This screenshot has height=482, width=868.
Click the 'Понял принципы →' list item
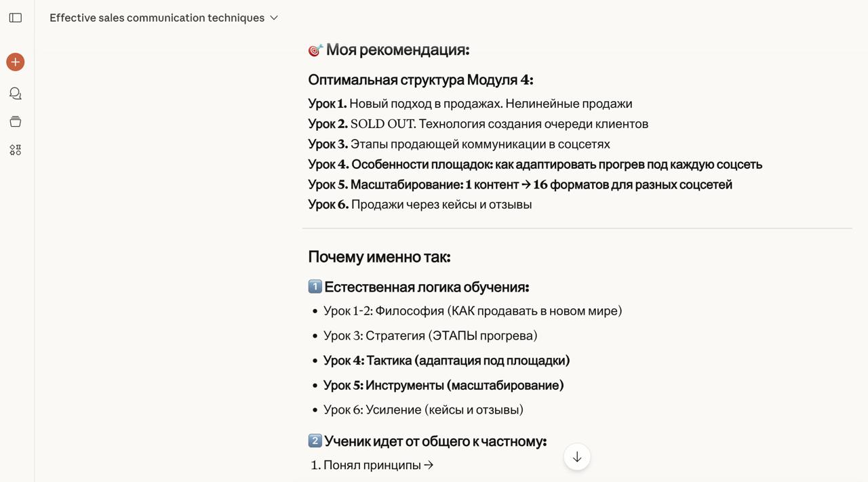pos(378,465)
